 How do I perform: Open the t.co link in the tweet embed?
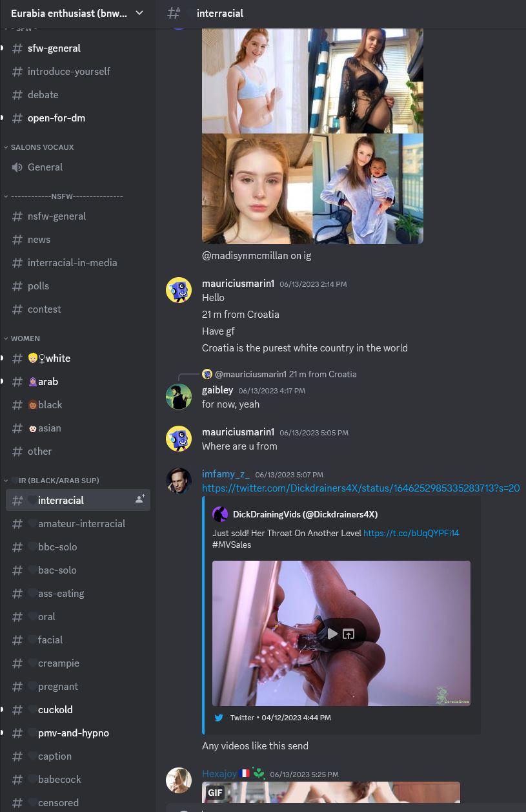coord(411,534)
